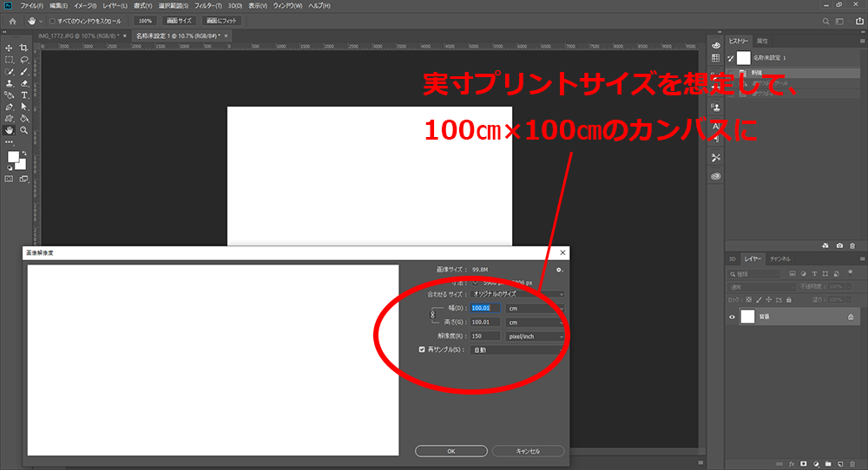Select the Crop tool

click(23, 48)
